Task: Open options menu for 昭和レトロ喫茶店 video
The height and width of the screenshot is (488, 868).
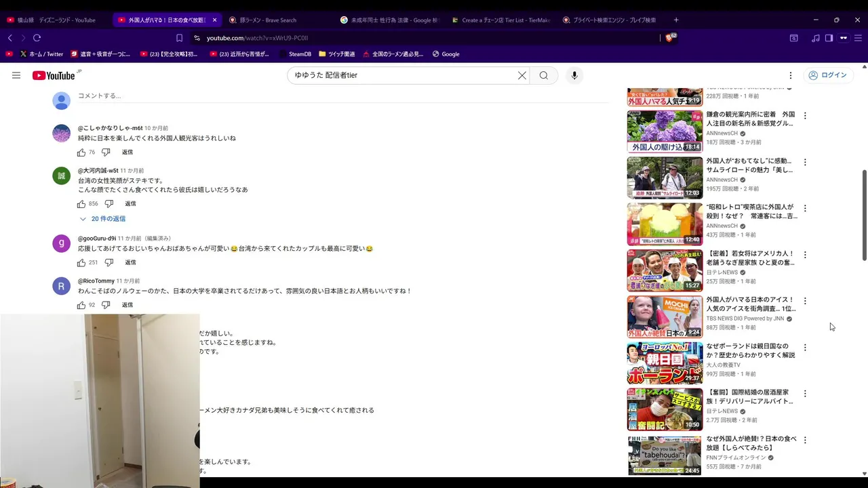Action: coord(805,209)
